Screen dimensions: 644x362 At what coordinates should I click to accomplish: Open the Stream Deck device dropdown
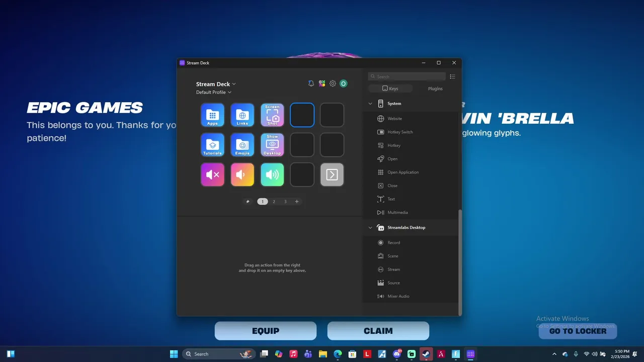click(x=216, y=84)
